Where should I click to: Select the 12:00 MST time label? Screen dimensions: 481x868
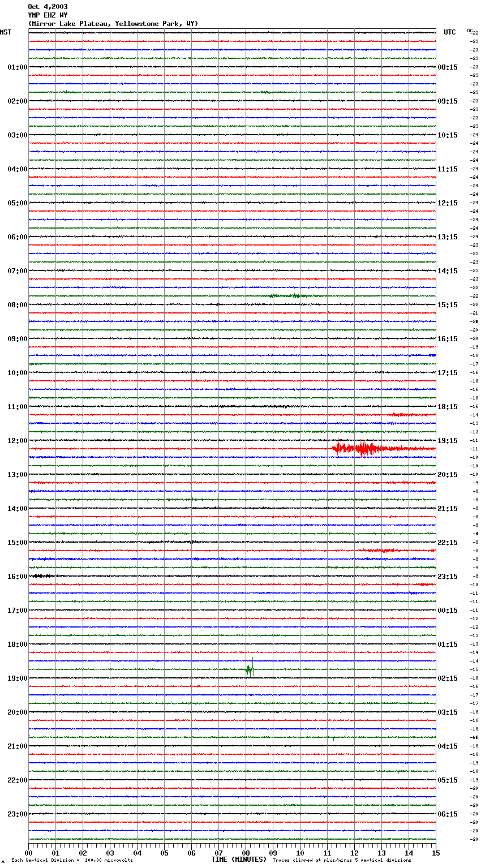point(18,441)
